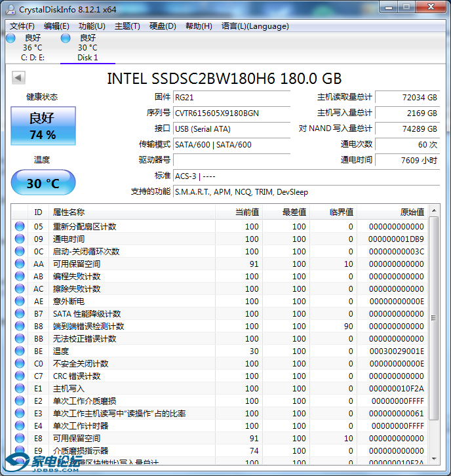Viewport: 451px width, 476px height.
Task: Click the status orb for attribute C0
Action: pyautogui.click(x=20, y=363)
